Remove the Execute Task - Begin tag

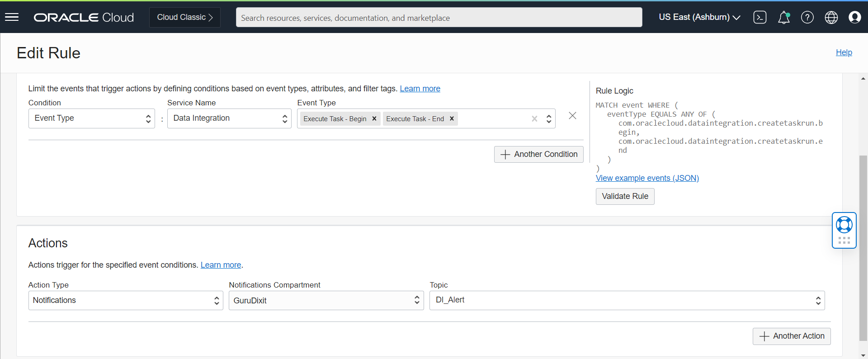point(374,118)
